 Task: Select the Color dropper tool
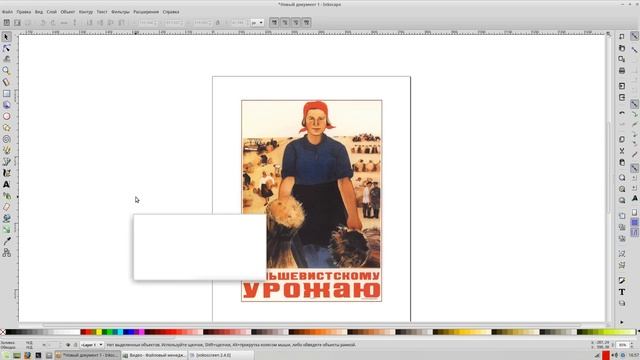7,241
